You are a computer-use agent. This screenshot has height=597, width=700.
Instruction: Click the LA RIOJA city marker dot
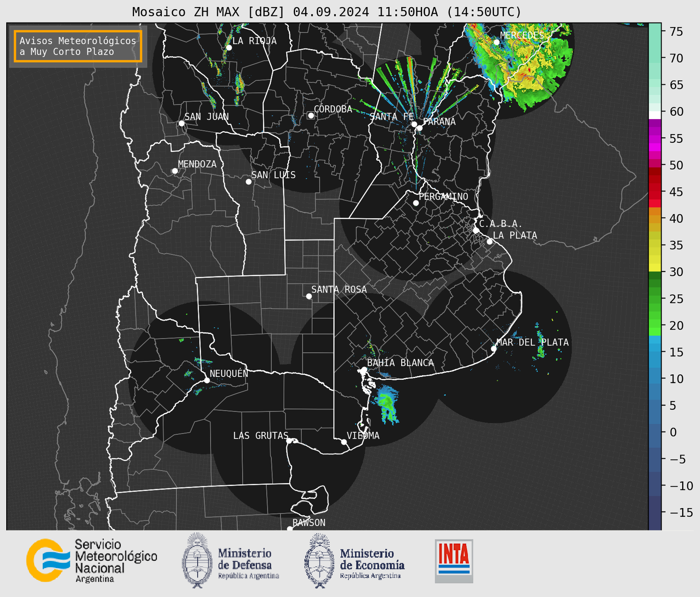[229, 48]
